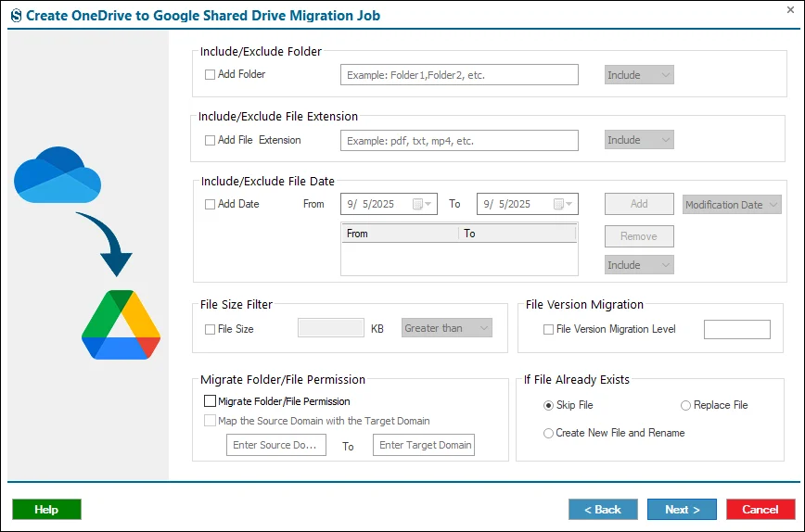Image resolution: width=805 pixels, height=532 pixels.
Task: Tick the Add File Extension checkbox
Action: [x=210, y=140]
